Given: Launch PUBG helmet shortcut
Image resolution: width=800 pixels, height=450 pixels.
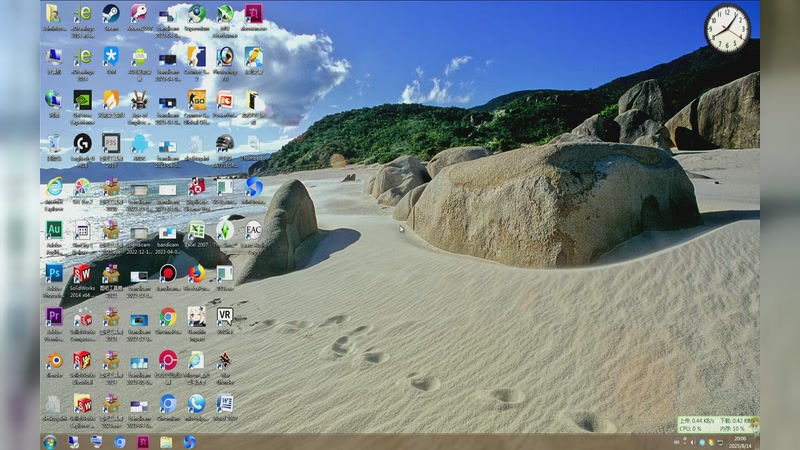Looking at the screenshot, I should pyautogui.click(x=225, y=144).
